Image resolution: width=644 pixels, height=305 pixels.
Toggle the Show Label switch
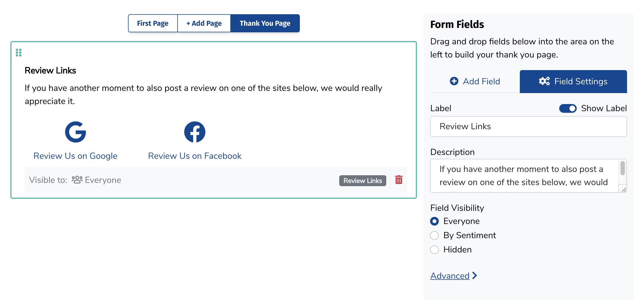click(568, 108)
